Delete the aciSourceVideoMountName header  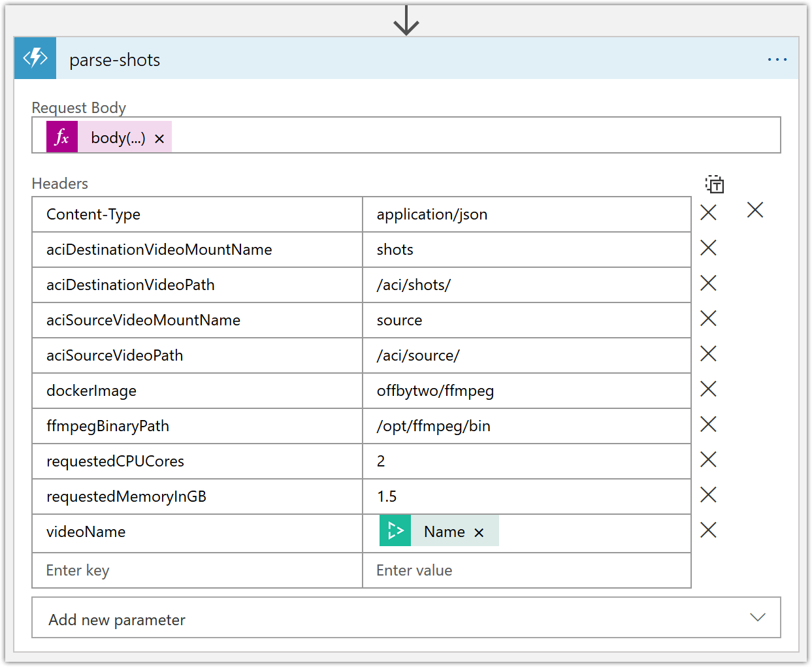pos(708,318)
